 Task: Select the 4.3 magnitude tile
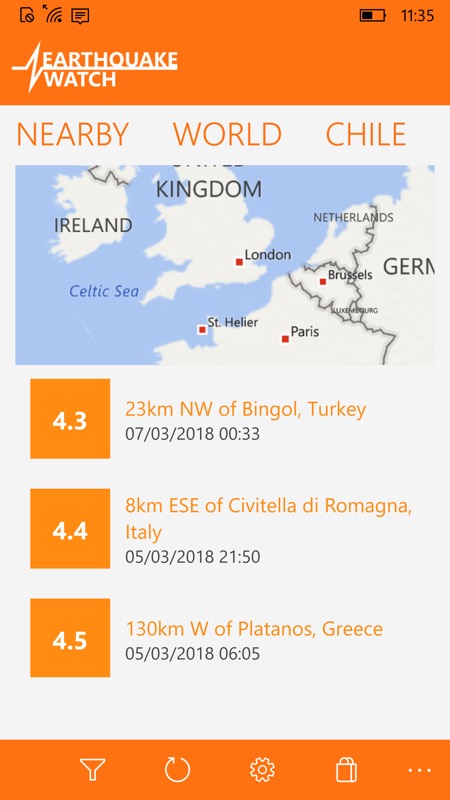[x=70, y=418]
